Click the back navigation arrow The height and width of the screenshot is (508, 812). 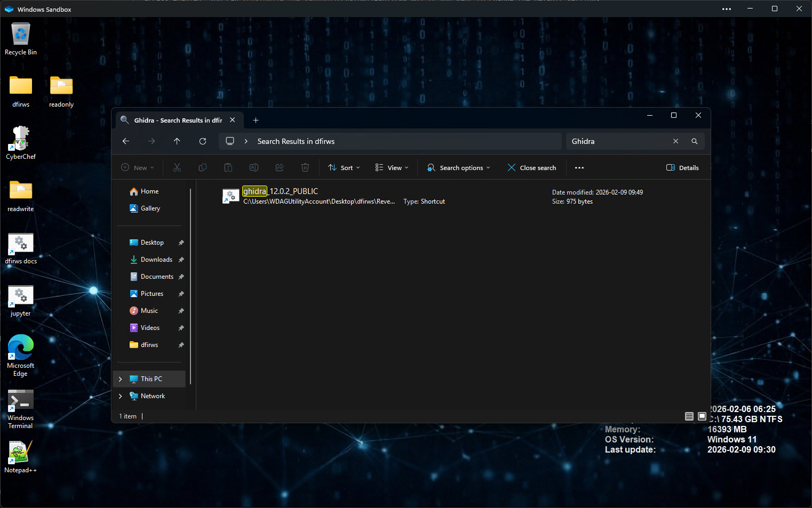[x=126, y=141]
